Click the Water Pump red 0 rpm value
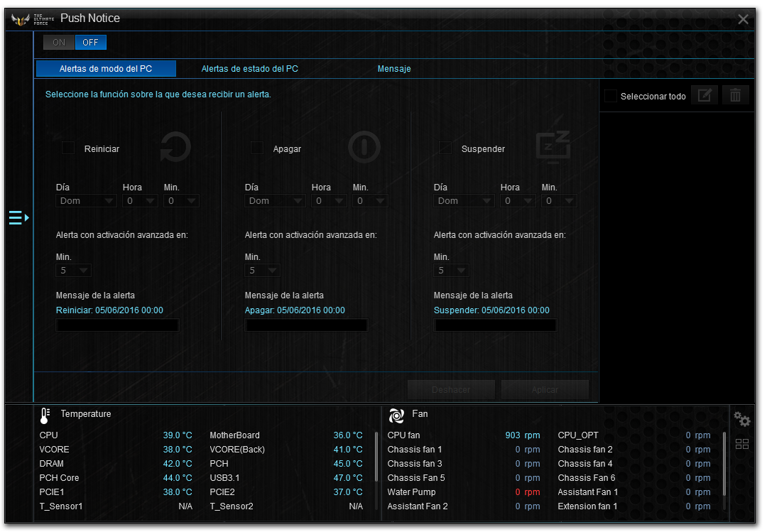 [527, 492]
